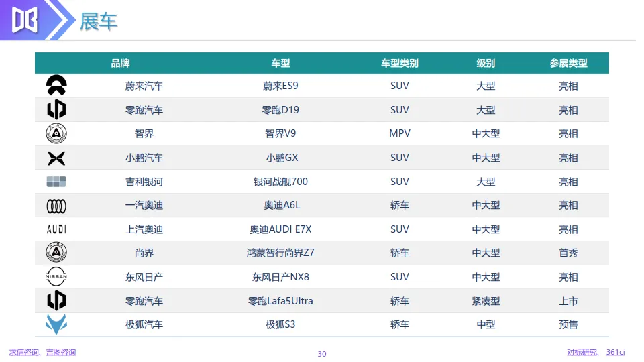Click the NIO logo icon
This screenshot has height=362, width=644.
point(56,85)
